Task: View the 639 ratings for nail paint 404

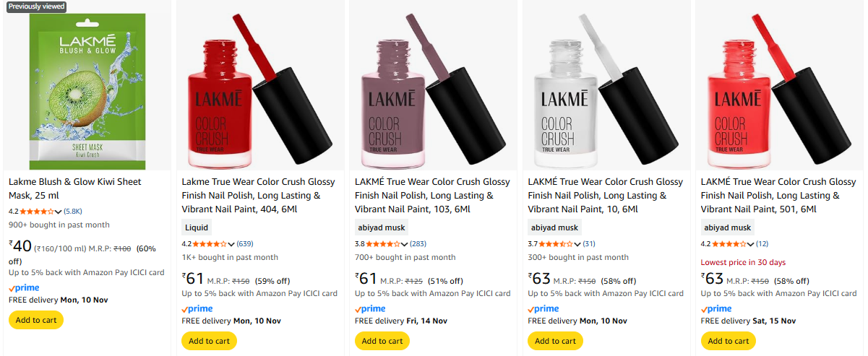Action: (245, 244)
